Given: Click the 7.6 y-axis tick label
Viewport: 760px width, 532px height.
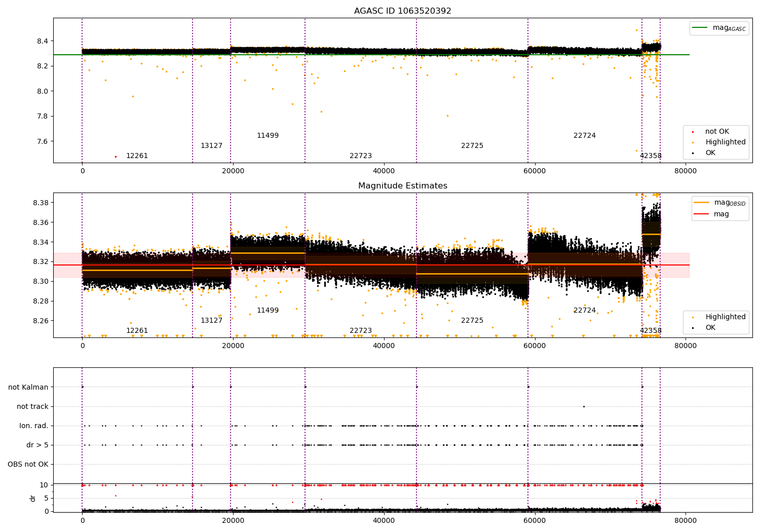Looking at the screenshot, I should [x=42, y=141].
